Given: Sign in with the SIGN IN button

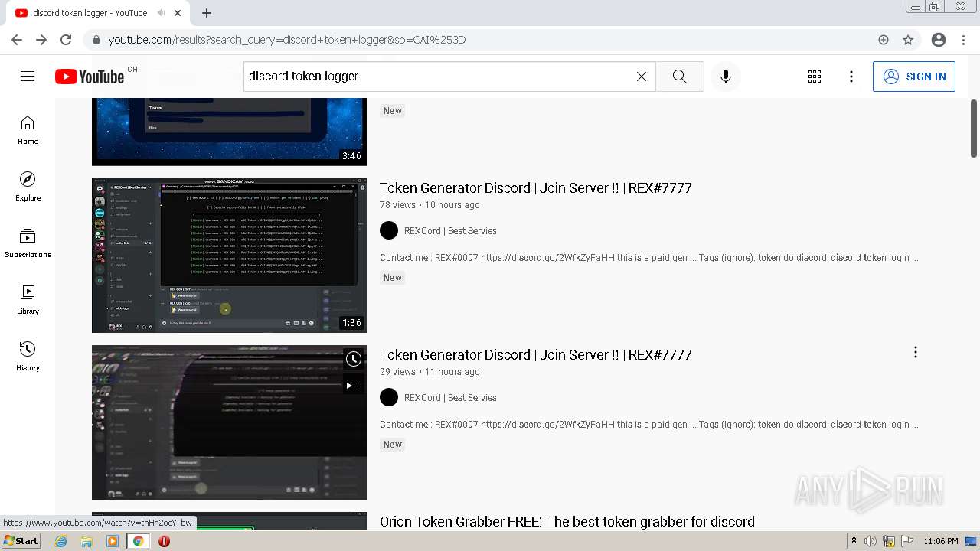Looking at the screenshot, I should [x=914, y=77].
